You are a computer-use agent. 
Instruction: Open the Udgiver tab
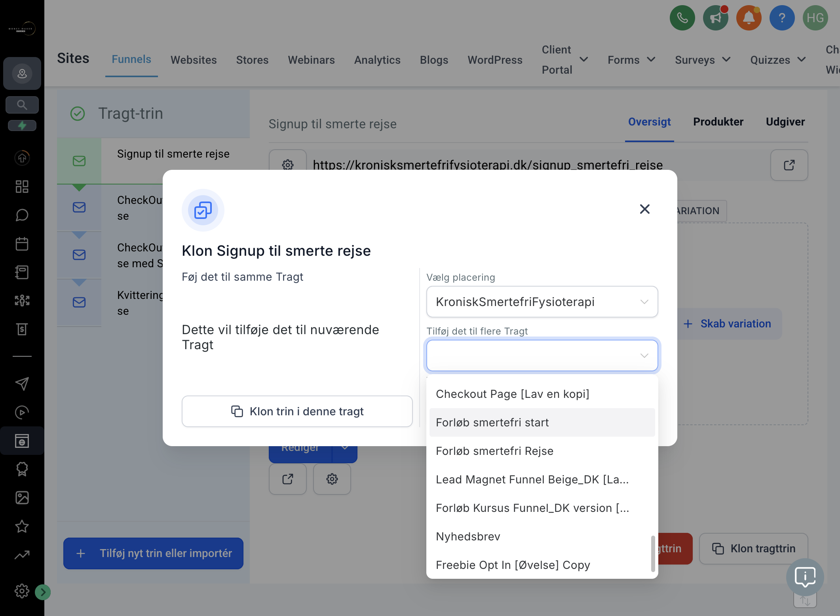pos(785,122)
